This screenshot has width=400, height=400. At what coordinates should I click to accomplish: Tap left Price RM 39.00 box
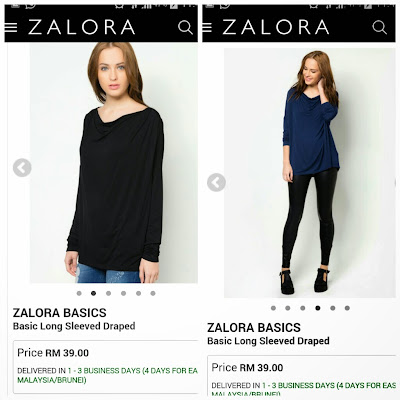tap(106, 367)
